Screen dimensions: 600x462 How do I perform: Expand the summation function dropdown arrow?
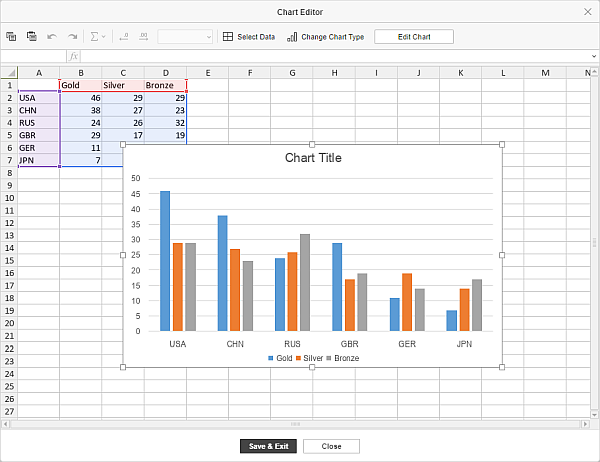[105, 37]
